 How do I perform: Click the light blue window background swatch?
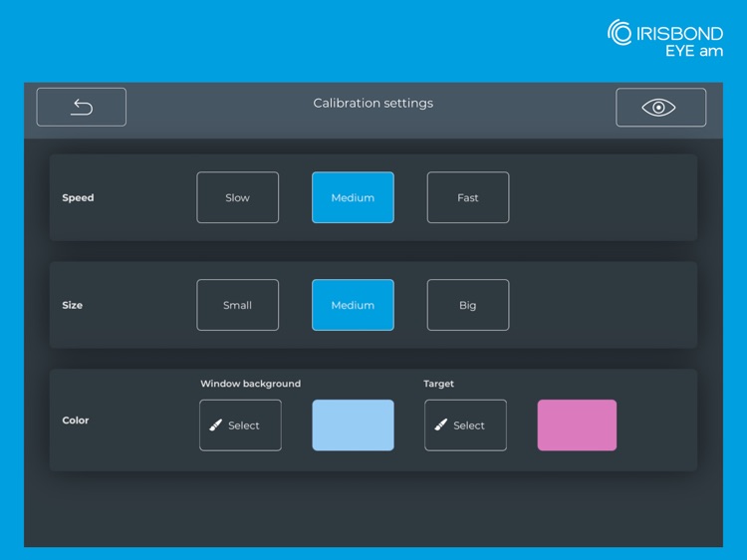pyautogui.click(x=353, y=425)
